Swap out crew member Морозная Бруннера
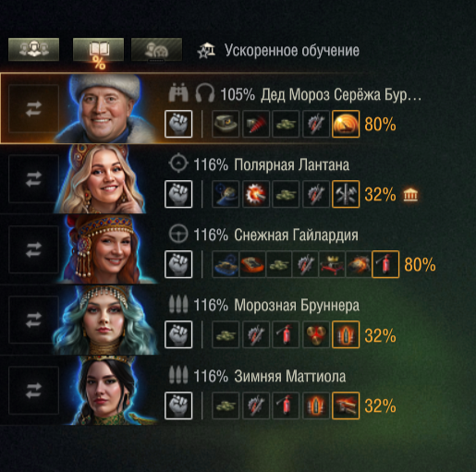This screenshot has height=472, width=476. [x=33, y=320]
